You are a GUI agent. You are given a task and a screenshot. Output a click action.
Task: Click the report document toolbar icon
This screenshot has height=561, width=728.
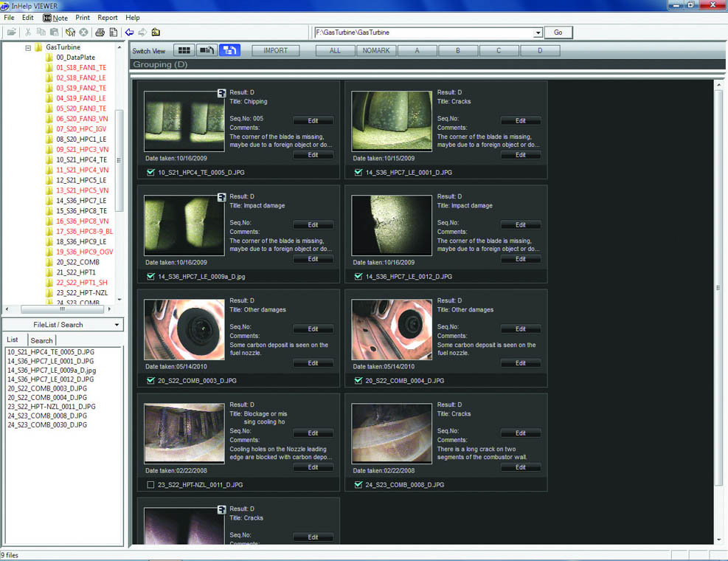point(114,32)
